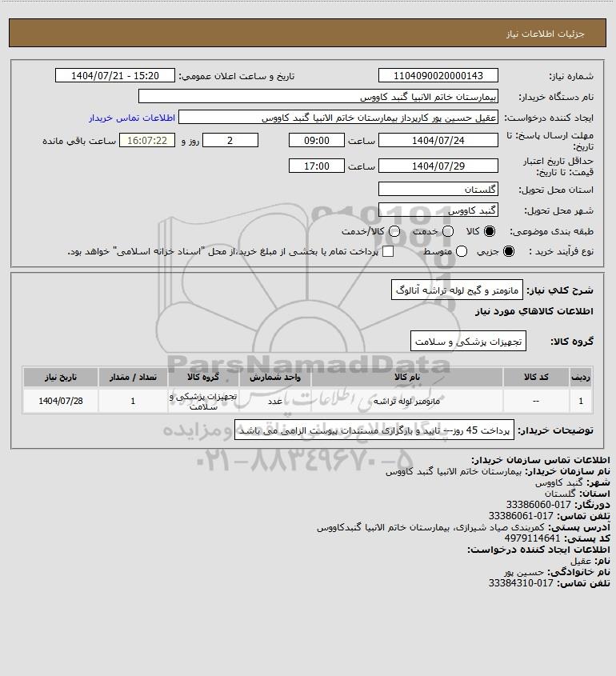Viewport: 616px width, 676px height.
Task: Click the deadline time field 09:00
Action: (317, 140)
